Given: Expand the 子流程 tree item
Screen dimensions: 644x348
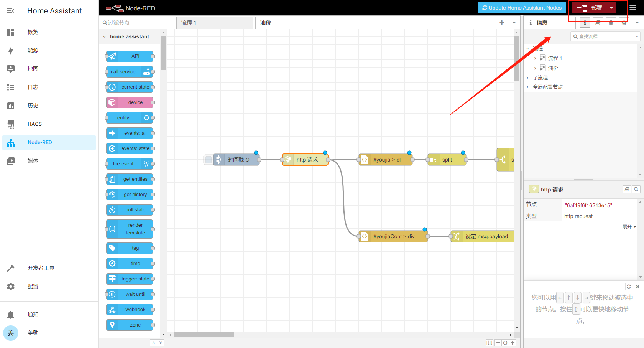Looking at the screenshot, I should coord(527,78).
